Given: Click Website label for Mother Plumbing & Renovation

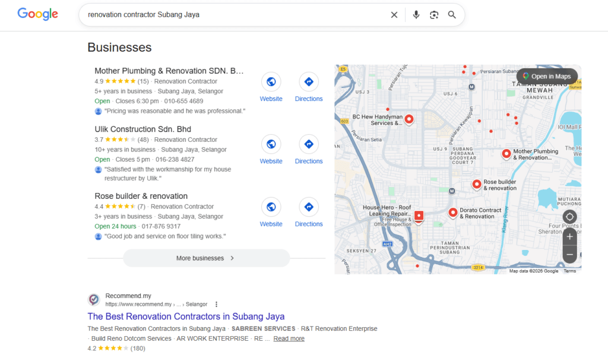Looking at the screenshot, I should click(271, 99).
